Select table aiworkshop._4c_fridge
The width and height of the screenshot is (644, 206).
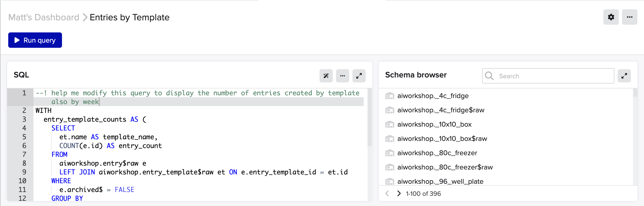pyautogui.click(x=433, y=96)
